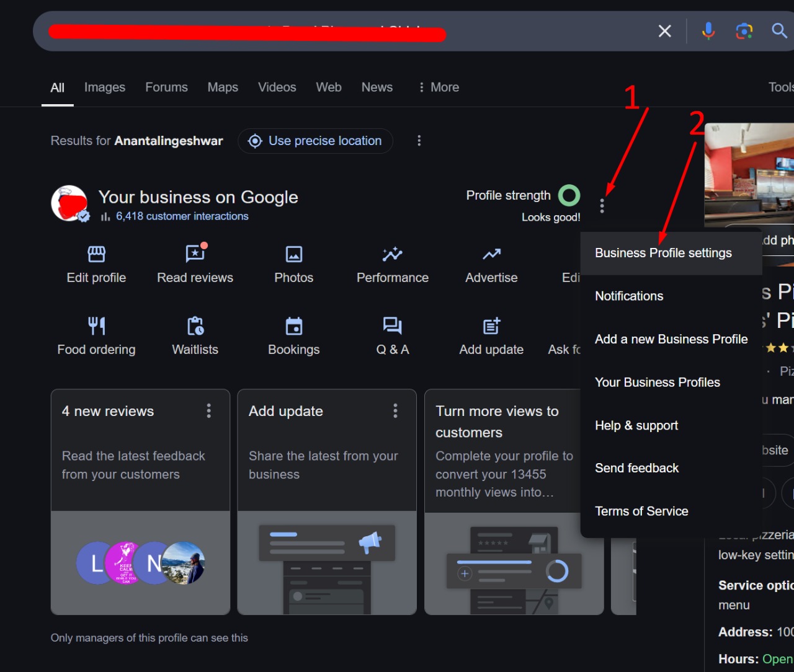Open Terms of Service menu item
This screenshot has width=794, height=672.
tap(671, 511)
